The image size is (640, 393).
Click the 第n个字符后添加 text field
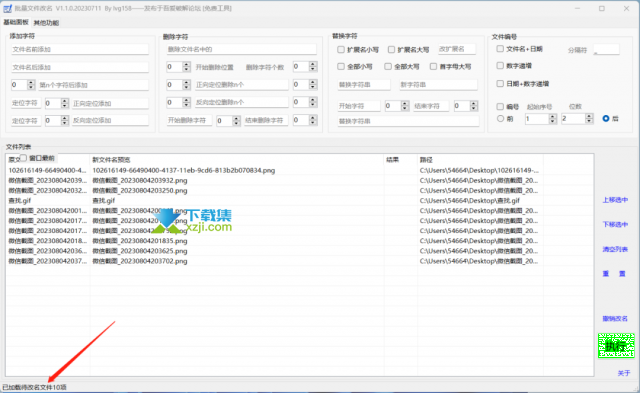coord(93,85)
